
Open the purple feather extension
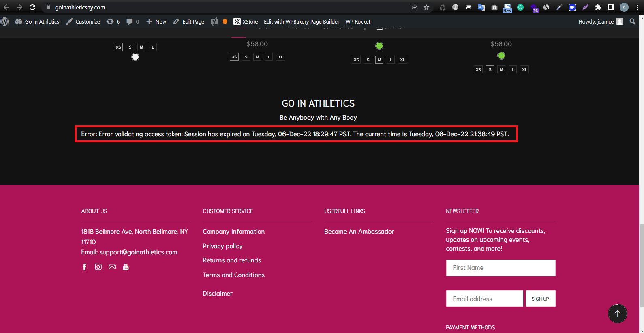click(x=585, y=7)
